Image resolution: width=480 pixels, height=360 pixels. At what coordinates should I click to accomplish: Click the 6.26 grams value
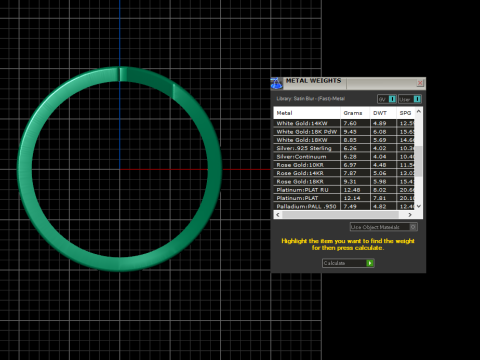350,148
